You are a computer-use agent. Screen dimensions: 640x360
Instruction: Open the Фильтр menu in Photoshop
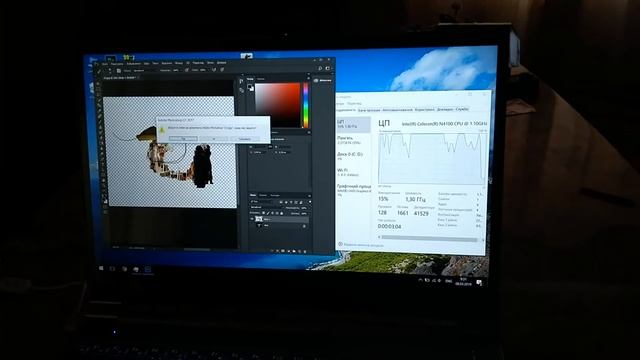point(179,63)
